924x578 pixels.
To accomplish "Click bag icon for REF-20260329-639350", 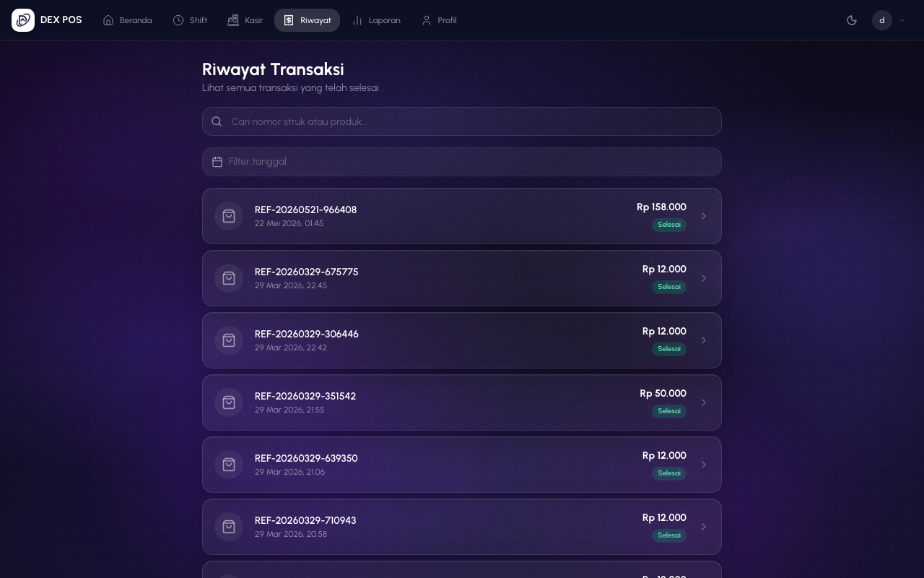I will pos(229,465).
